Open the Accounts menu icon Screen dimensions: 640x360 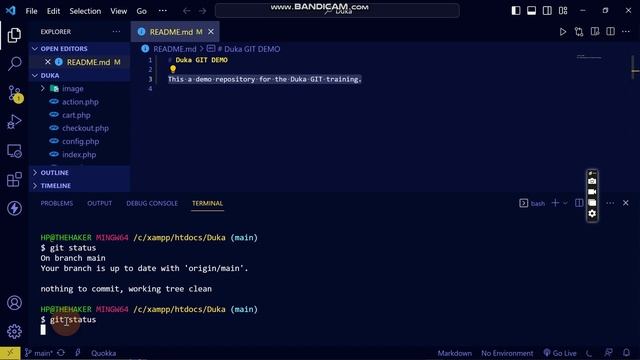pos(14,303)
